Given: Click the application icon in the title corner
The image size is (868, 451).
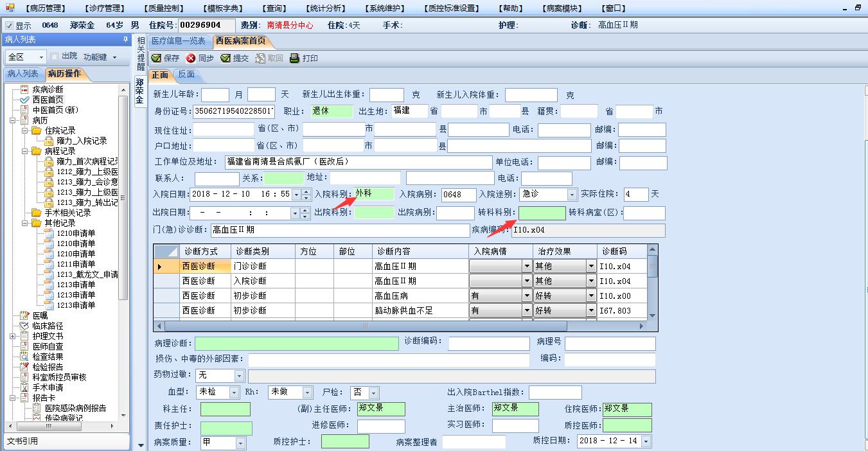Looking at the screenshot, I should point(10,8).
